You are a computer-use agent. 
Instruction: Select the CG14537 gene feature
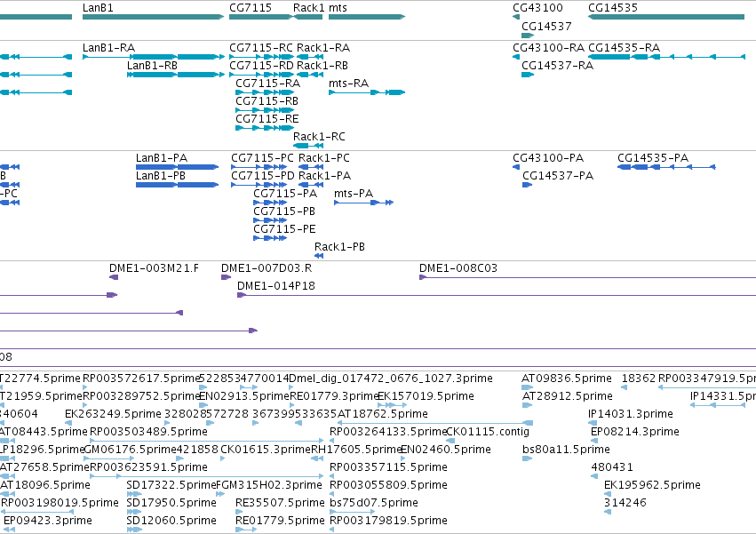(528, 36)
